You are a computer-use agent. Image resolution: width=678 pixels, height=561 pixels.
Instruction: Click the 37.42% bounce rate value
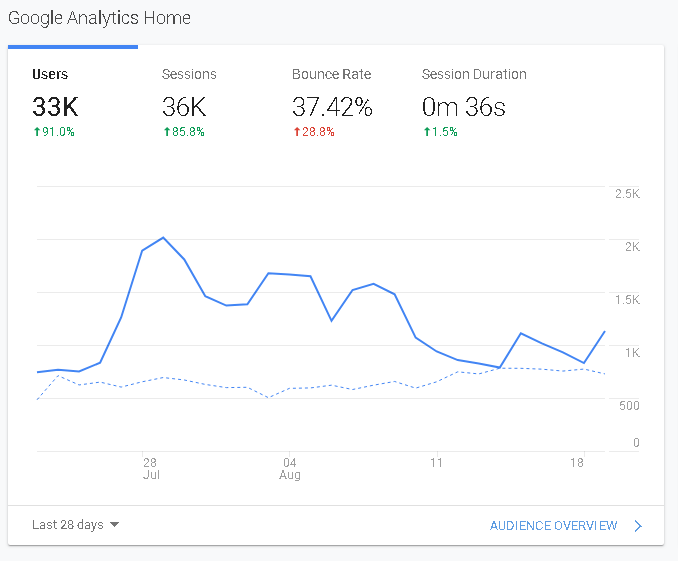[x=332, y=107]
